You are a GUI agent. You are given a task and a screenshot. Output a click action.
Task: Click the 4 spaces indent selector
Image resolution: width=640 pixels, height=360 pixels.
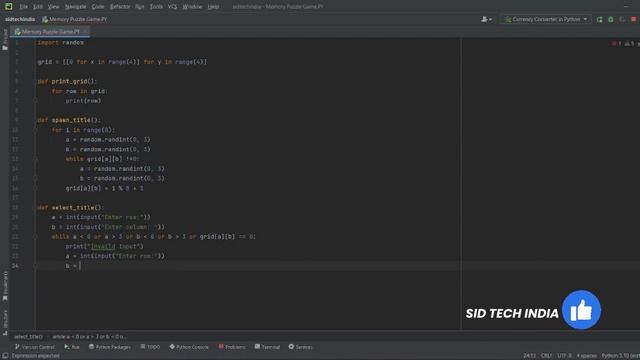point(587,356)
